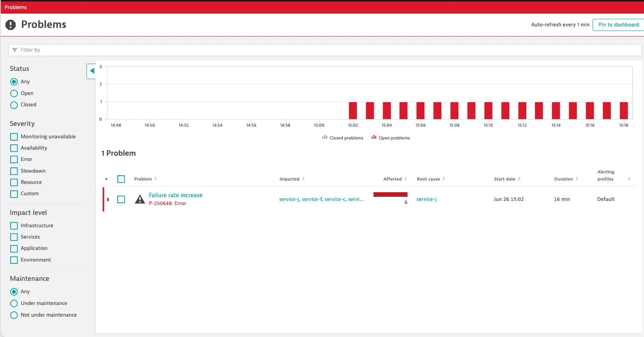Screen dimensions: 644x337
Task: Focus the Filter by input field
Action: pos(325,50)
